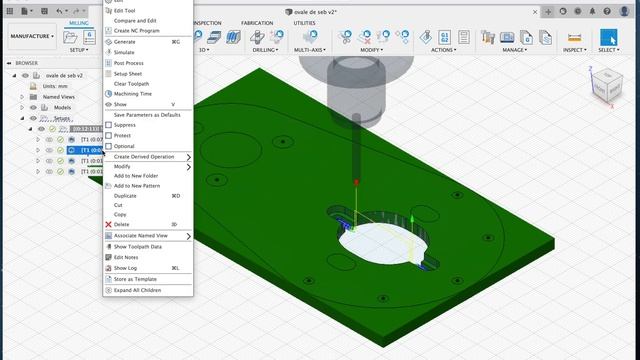Open the machine library icon

[507, 37]
